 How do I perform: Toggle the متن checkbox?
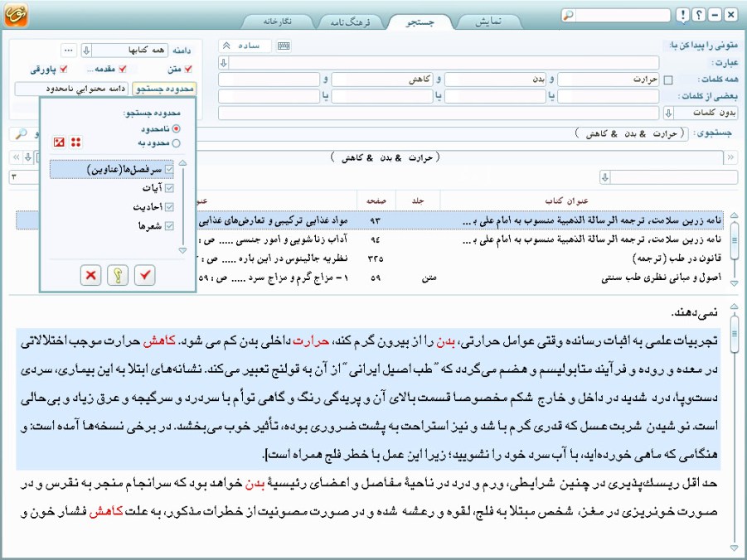point(188,69)
